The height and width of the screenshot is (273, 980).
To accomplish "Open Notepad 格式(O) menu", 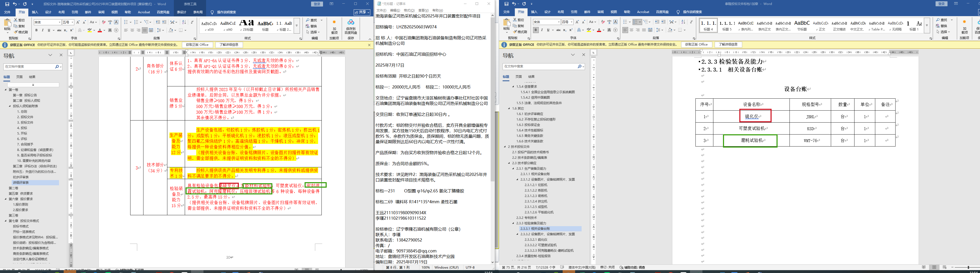I will click(x=409, y=10).
